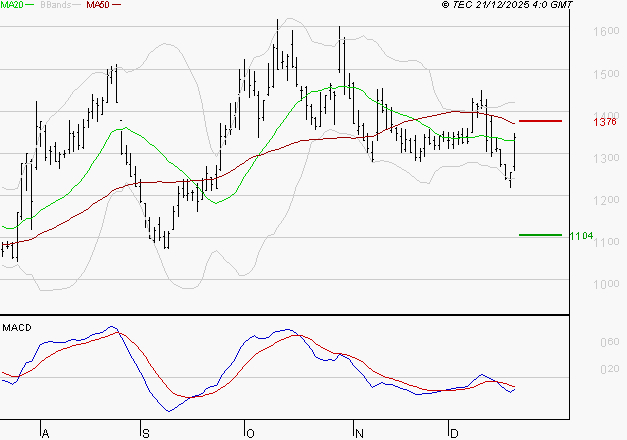Click the 1300 price axis label
This screenshot has height=440, width=627.
pos(606,158)
